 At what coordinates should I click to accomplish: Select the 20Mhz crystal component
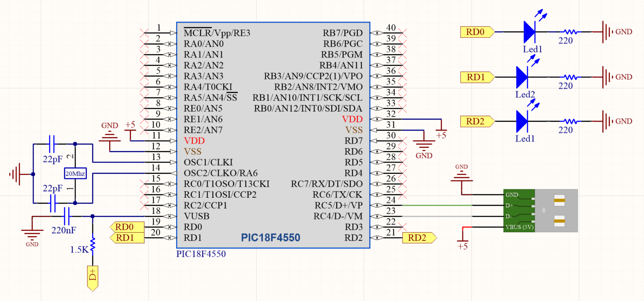(75, 173)
